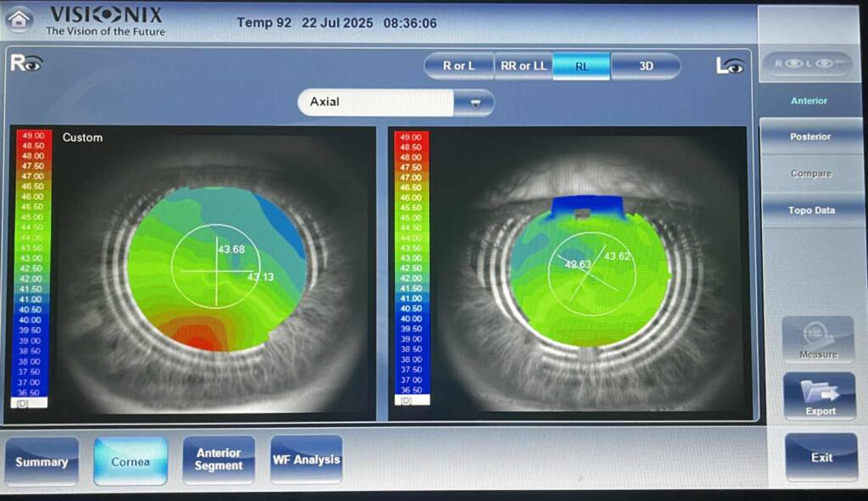Screen dimensions: 868x501
Task: Click the Home icon in top-left corner
Action: pyautogui.click(x=19, y=19)
